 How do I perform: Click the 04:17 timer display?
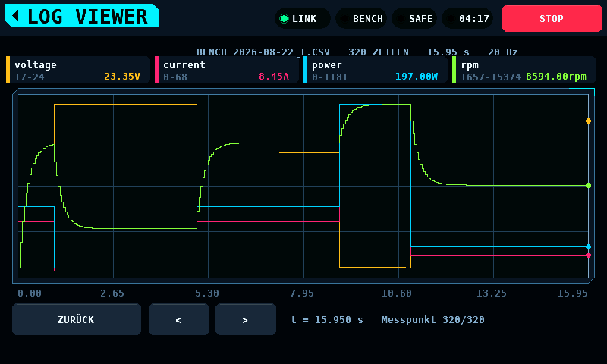(467, 18)
